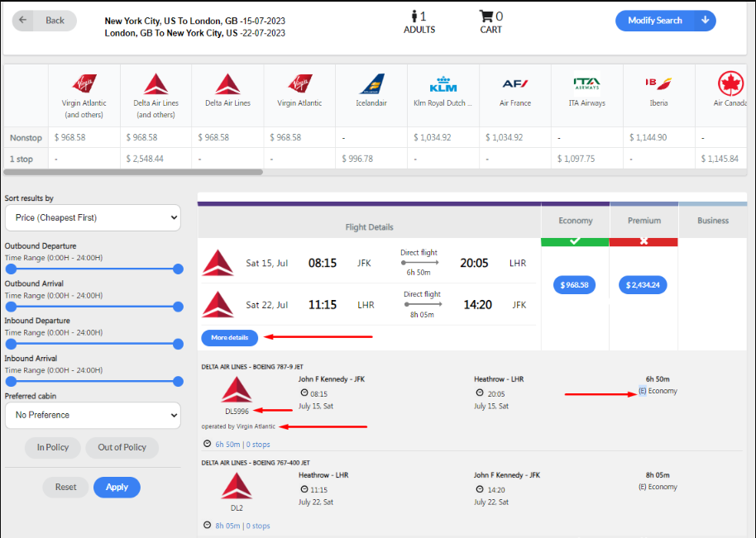Select the Air Canada maple leaf logo
756x538 pixels.
(x=731, y=83)
